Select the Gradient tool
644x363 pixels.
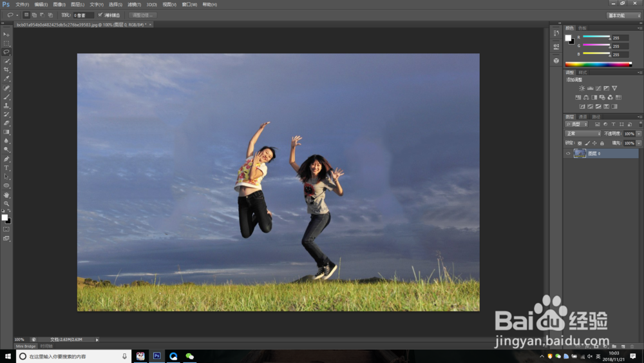pyautogui.click(x=6, y=132)
